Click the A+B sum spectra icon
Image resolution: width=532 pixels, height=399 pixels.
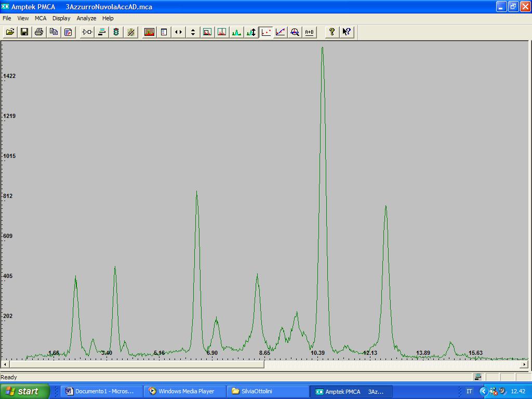(310, 32)
